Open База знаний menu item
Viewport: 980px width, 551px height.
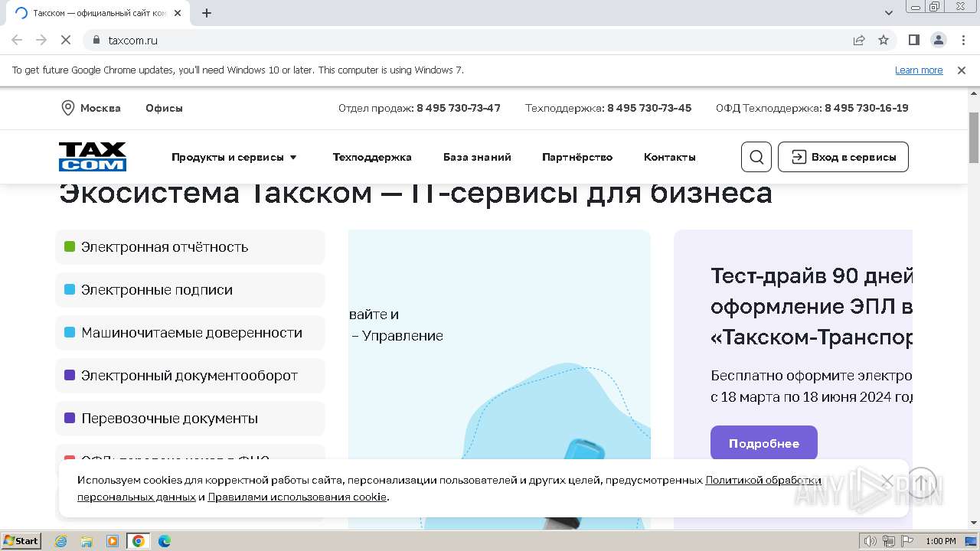477,157
